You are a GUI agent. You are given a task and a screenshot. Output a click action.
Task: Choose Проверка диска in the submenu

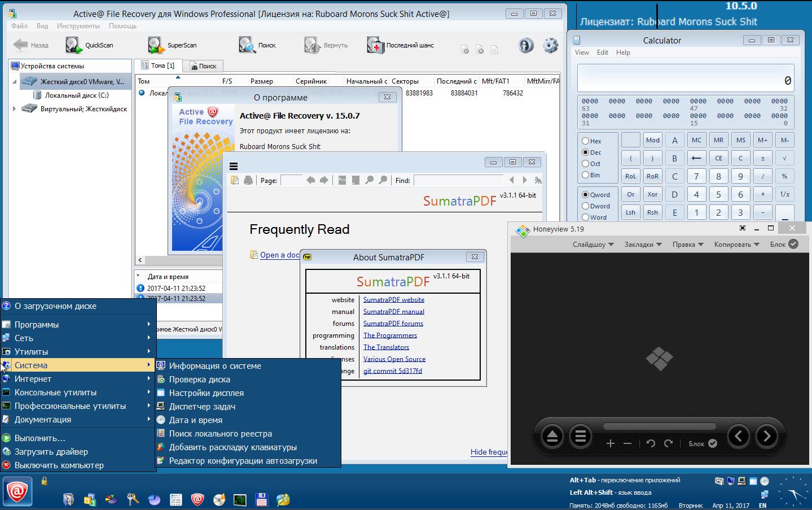tap(248, 380)
